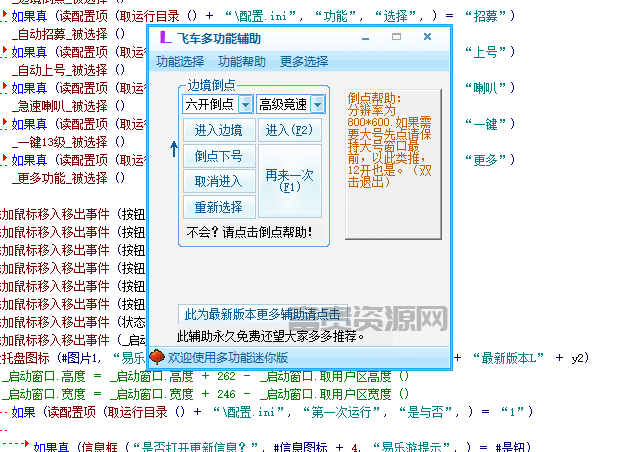The width and height of the screenshot is (634, 452).
Task: Click the 取消进入 button
Action: (219, 182)
